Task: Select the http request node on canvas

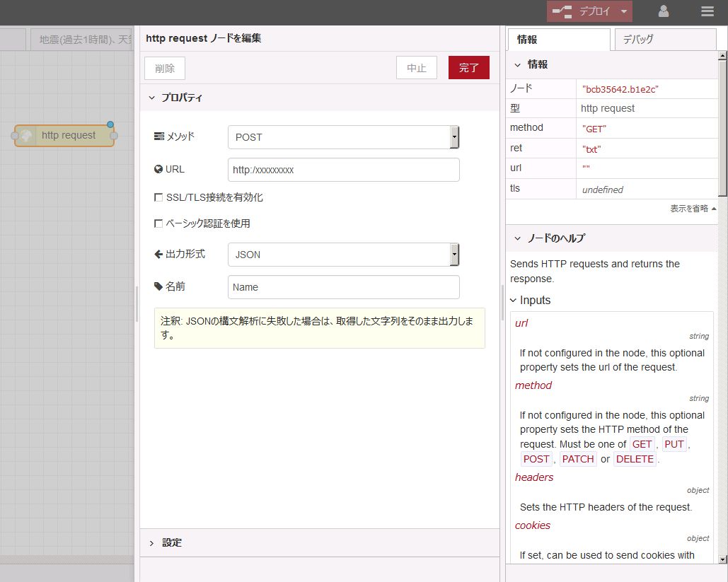Action: coord(64,136)
